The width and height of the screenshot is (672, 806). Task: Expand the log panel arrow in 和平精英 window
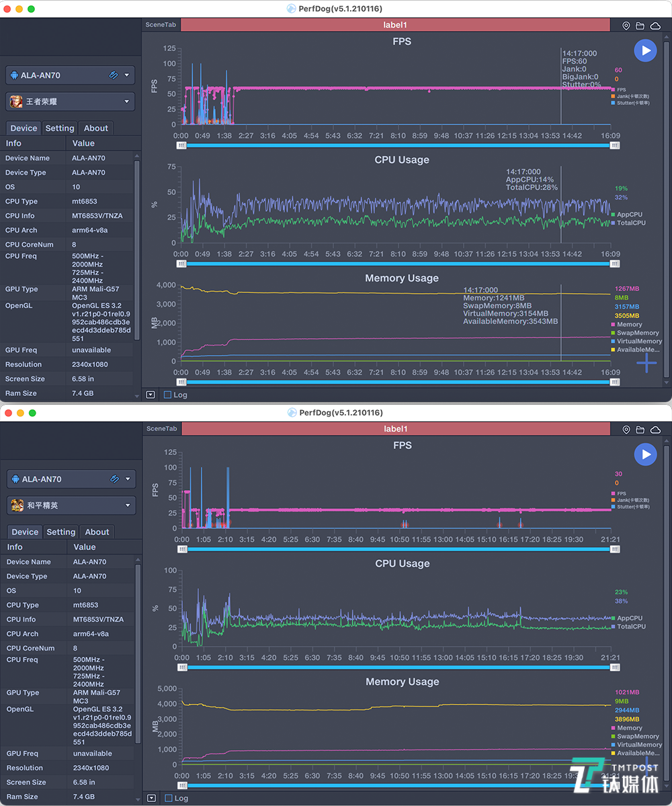point(151,798)
